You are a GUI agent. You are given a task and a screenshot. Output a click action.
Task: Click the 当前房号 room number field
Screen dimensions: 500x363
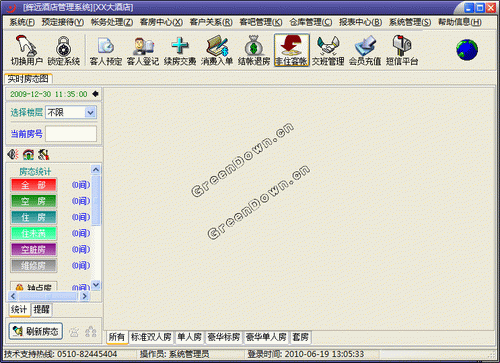71,134
